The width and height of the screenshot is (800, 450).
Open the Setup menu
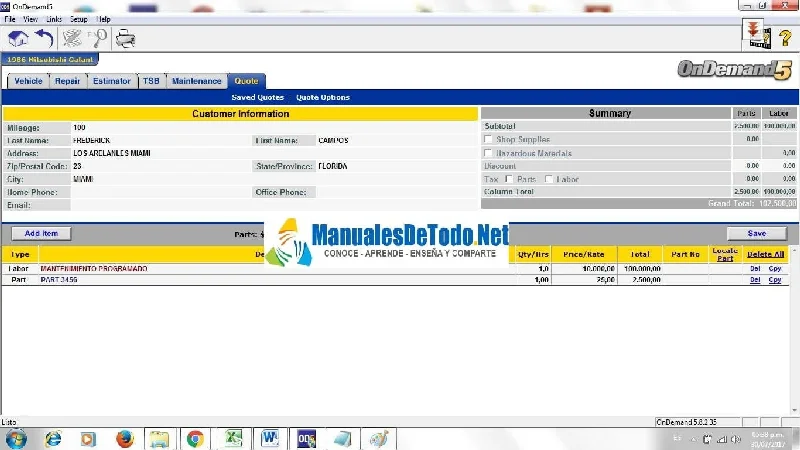[x=77, y=19]
